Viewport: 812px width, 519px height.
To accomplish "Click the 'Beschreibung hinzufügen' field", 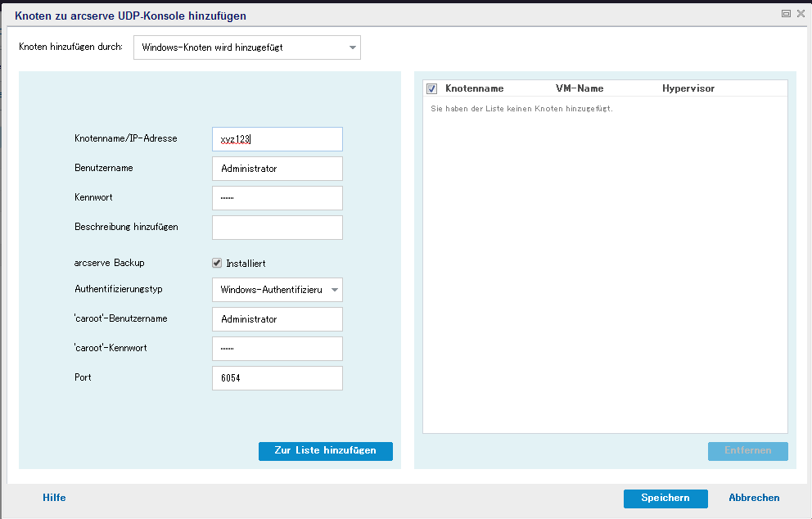I will tap(277, 228).
